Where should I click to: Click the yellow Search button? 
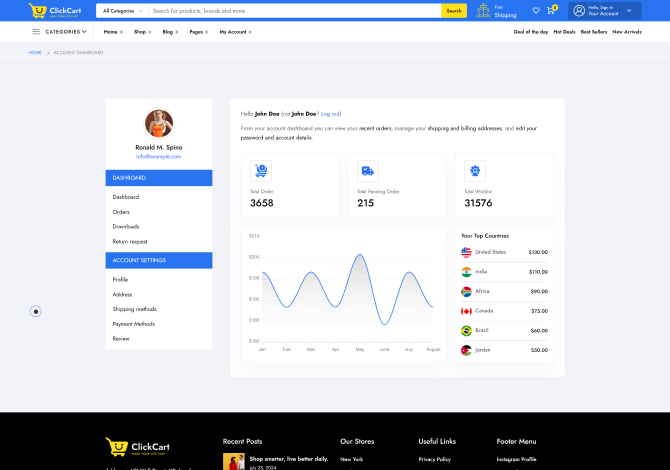coord(454,11)
